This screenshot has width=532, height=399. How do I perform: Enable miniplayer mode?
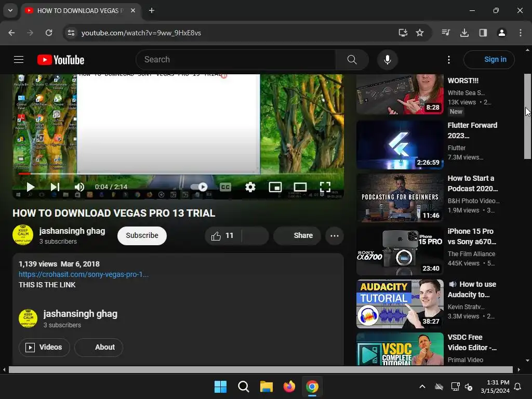tap(275, 187)
